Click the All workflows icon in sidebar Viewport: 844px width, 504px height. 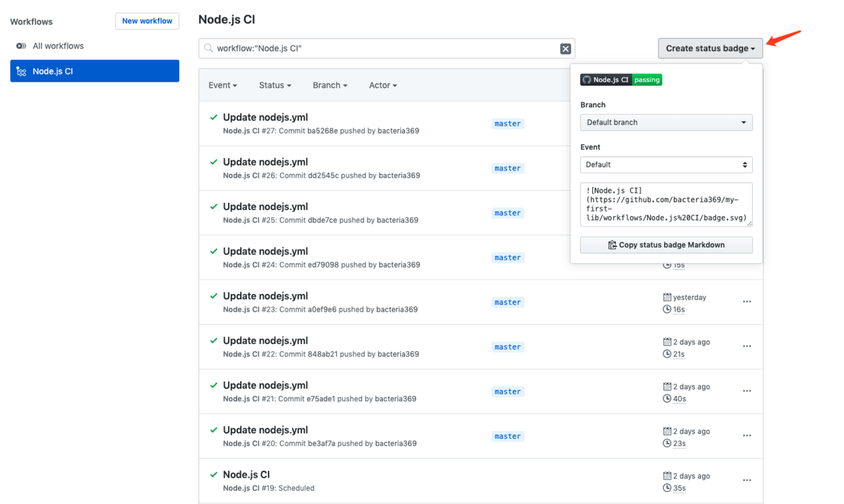click(21, 46)
